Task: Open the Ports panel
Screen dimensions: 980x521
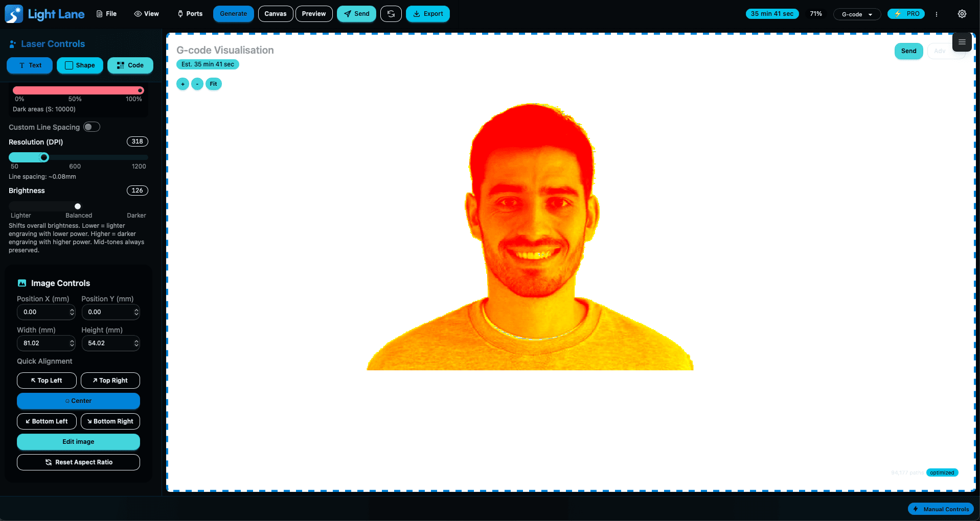Action: pos(190,14)
